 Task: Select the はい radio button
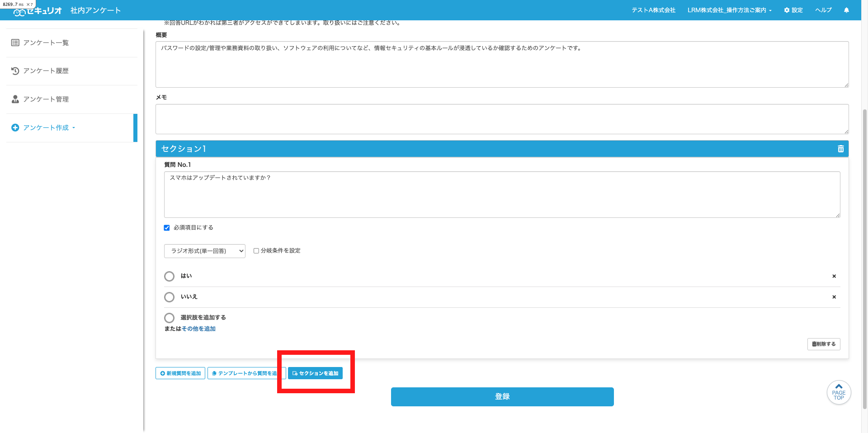click(169, 276)
